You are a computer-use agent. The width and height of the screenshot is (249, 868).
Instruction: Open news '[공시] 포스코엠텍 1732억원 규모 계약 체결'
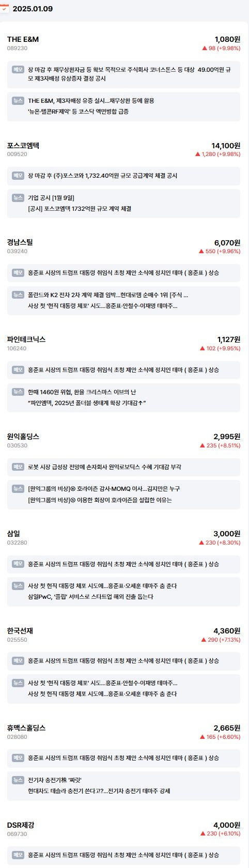pyautogui.click(x=80, y=209)
